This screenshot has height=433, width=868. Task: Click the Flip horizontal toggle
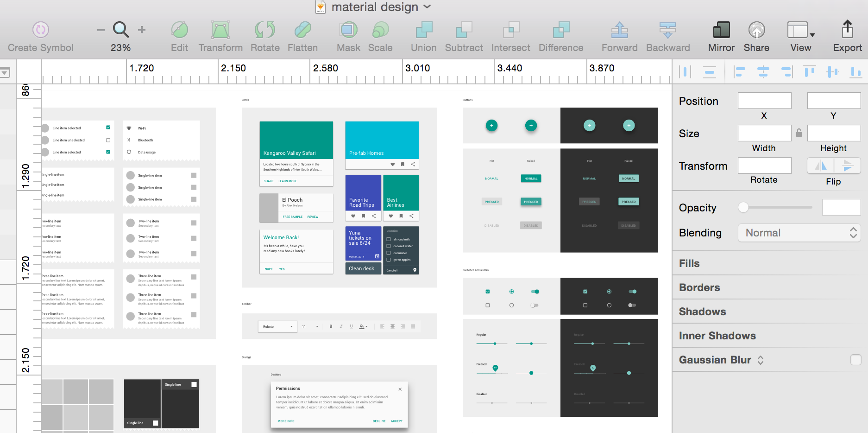point(820,166)
